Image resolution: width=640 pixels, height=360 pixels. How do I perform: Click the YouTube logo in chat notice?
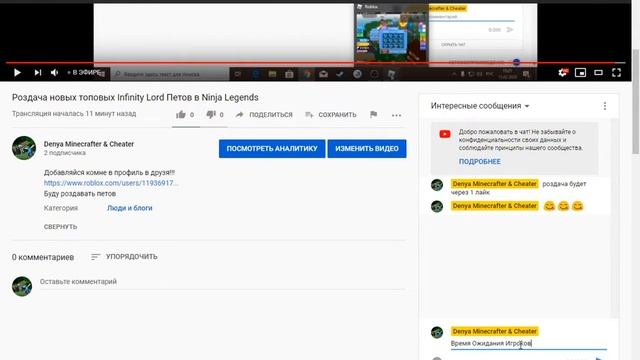pyautogui.click(x=445, y=134)
